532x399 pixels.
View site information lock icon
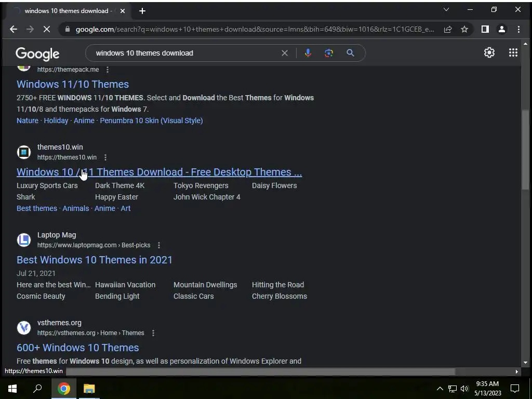click(x=67, y=29)
